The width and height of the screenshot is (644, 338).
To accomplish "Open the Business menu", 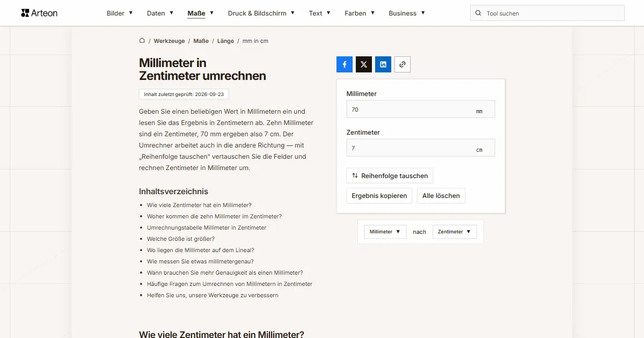I will pos(407,13).
